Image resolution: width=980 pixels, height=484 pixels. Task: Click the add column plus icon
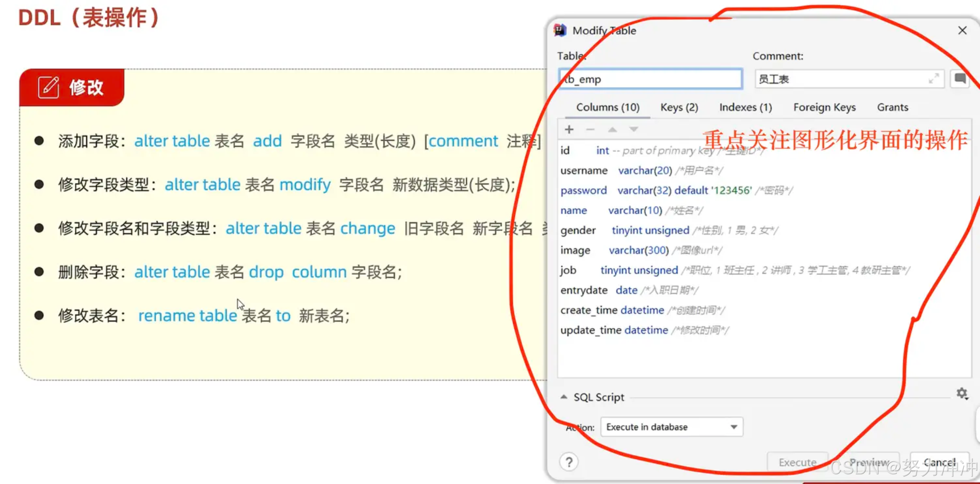(x=569, y=129)
